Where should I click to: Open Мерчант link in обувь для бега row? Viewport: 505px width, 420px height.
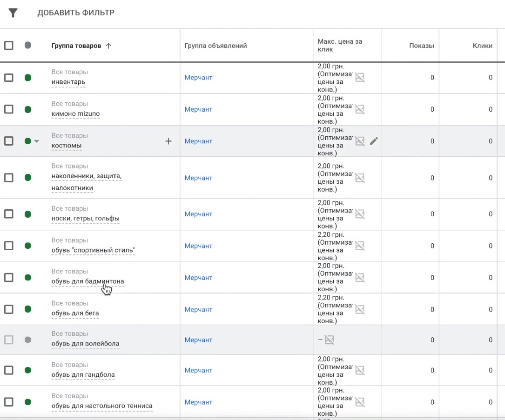tap(198, 310)
